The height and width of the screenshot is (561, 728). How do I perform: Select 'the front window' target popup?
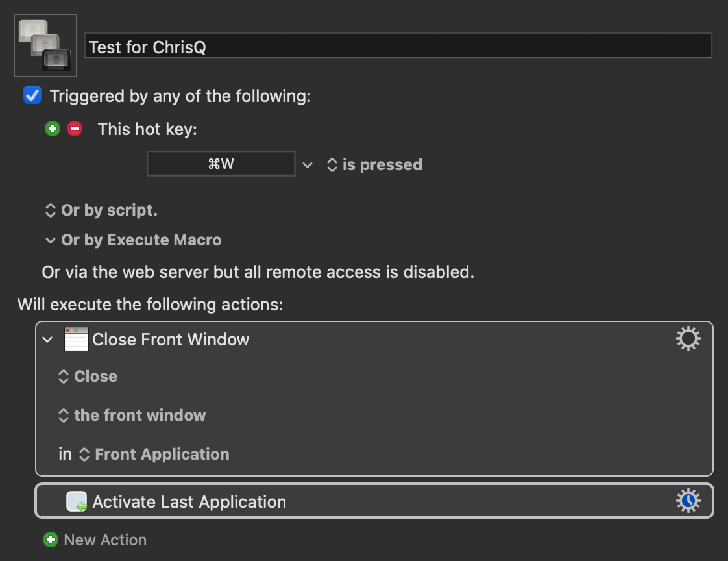coord(132,416)
